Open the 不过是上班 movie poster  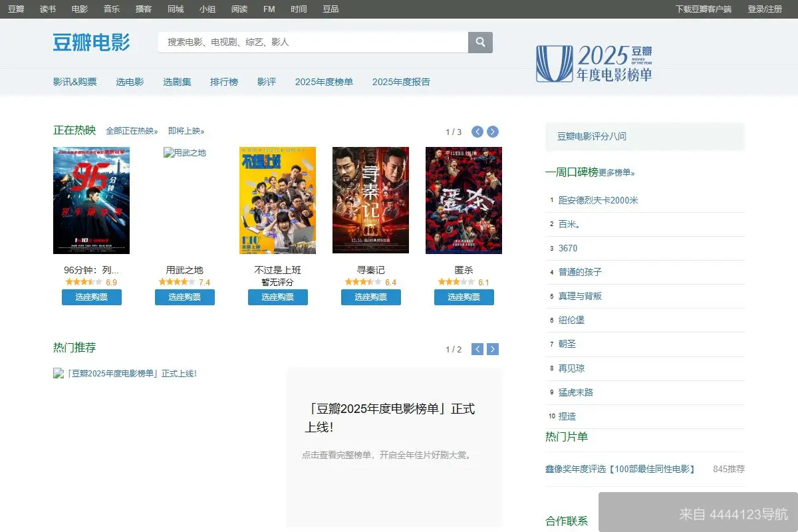pyautogui.click(x=277, y=200)
